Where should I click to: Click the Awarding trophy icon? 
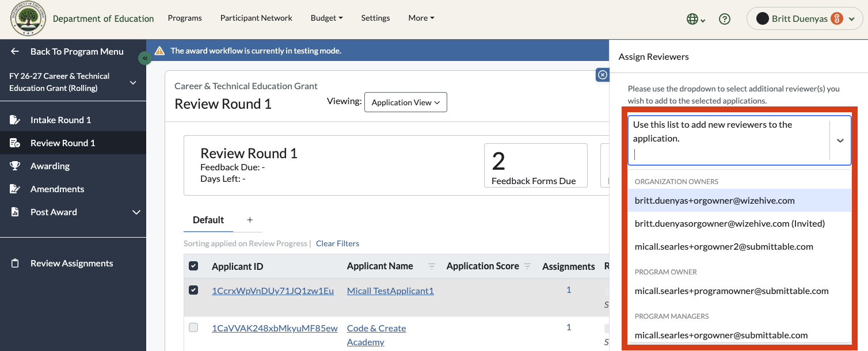pos(15,166)
